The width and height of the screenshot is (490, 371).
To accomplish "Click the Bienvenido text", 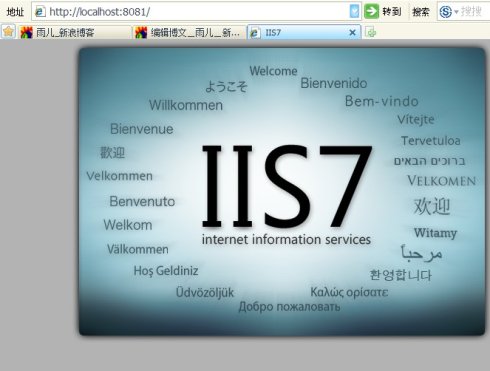I will (x=334, y=83).
